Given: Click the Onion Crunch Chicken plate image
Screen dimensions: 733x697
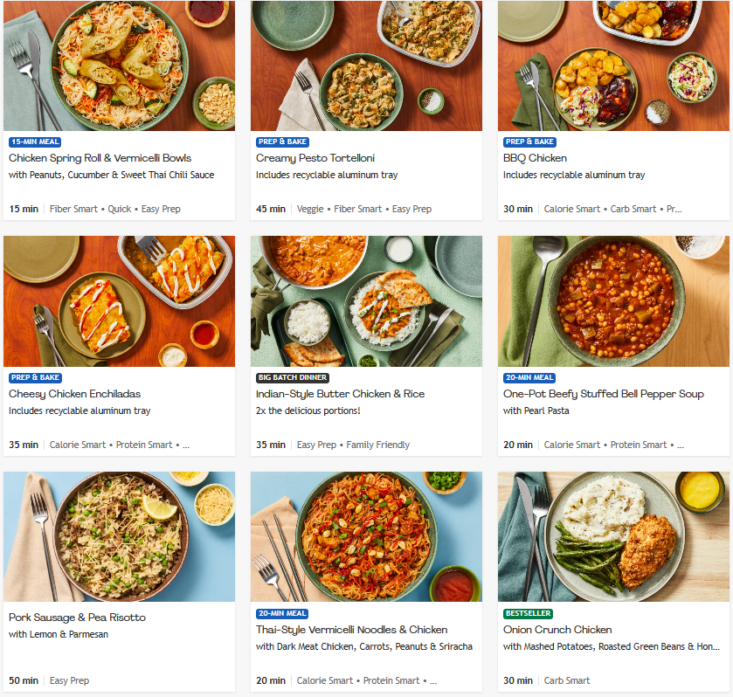Looking at the screenshot, I should click(613, 536).
